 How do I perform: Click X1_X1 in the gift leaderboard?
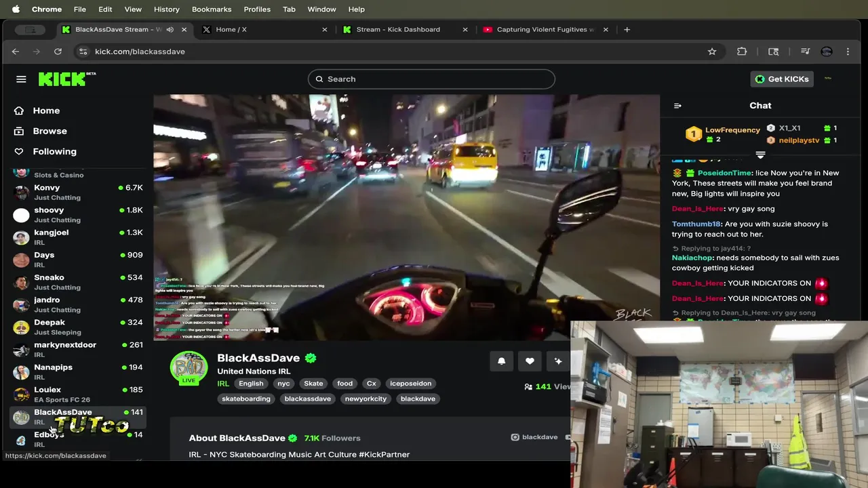789,128
